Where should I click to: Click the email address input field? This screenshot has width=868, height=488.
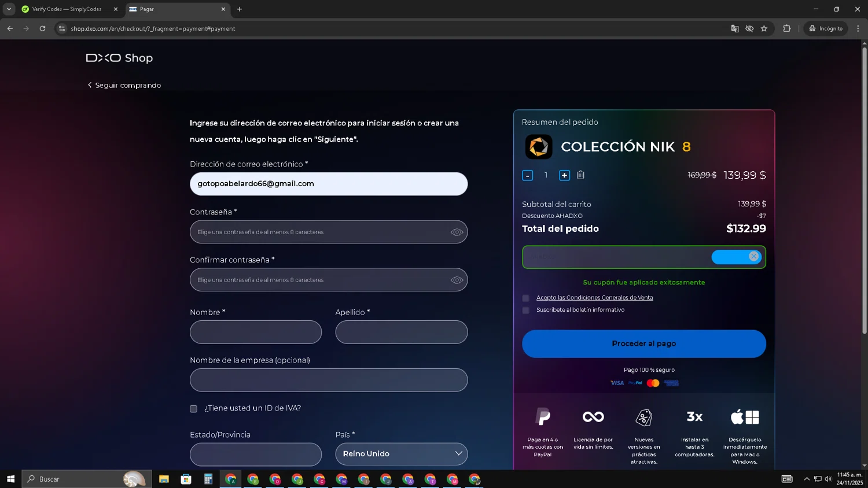tap(329, 184)
